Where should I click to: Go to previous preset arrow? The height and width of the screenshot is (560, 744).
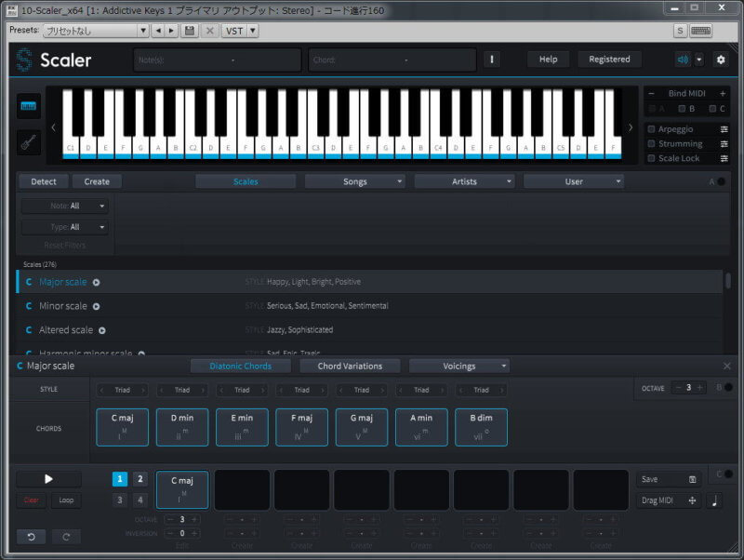tap(158, 31)
